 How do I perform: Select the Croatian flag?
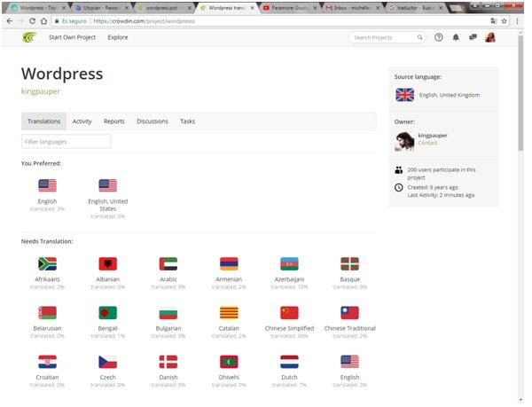48,362
